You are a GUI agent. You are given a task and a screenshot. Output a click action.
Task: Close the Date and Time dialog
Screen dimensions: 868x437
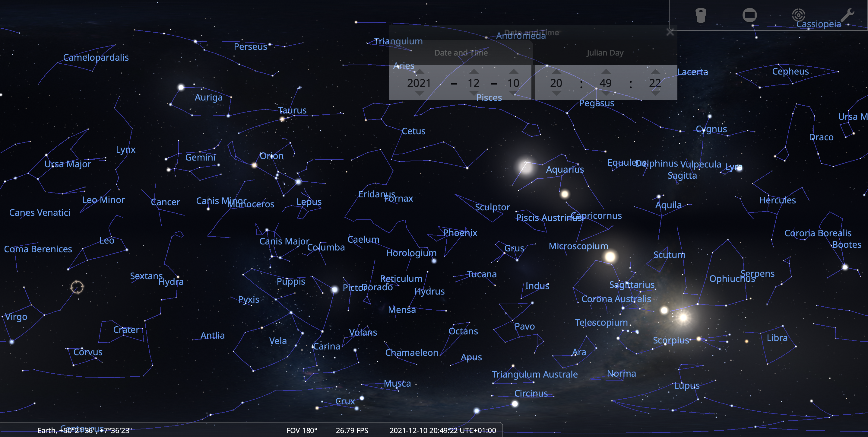pos(670,32)
